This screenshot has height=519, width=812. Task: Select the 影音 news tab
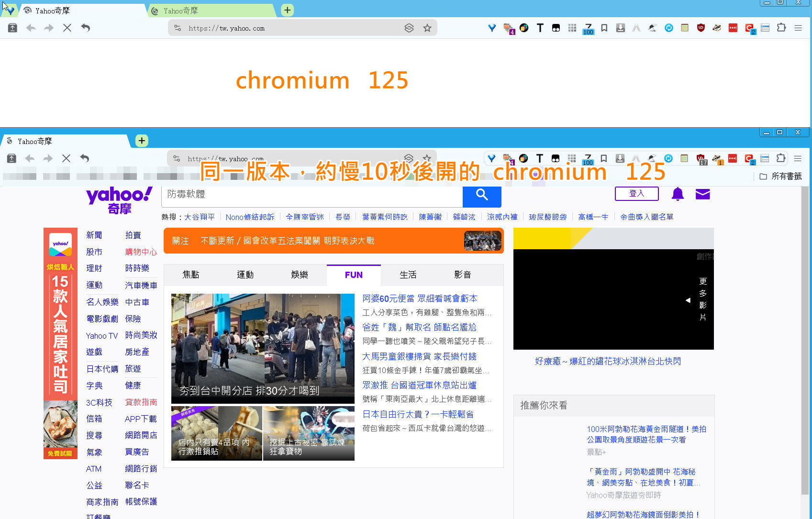point(463,275)
